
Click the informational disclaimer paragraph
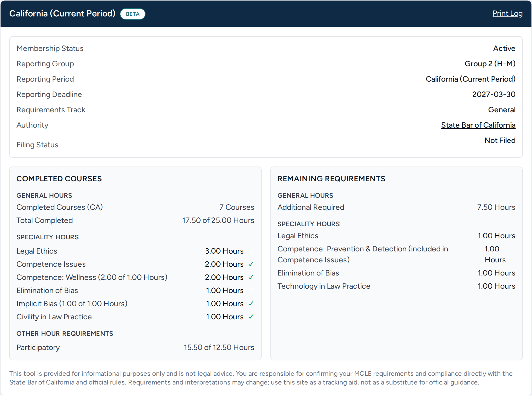click(261, 378)
